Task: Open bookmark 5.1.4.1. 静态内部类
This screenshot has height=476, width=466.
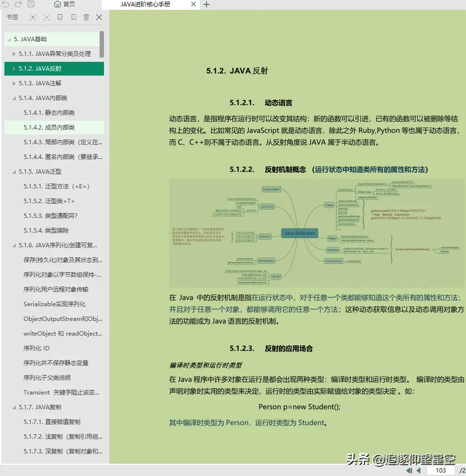Action: pos(49,113)
